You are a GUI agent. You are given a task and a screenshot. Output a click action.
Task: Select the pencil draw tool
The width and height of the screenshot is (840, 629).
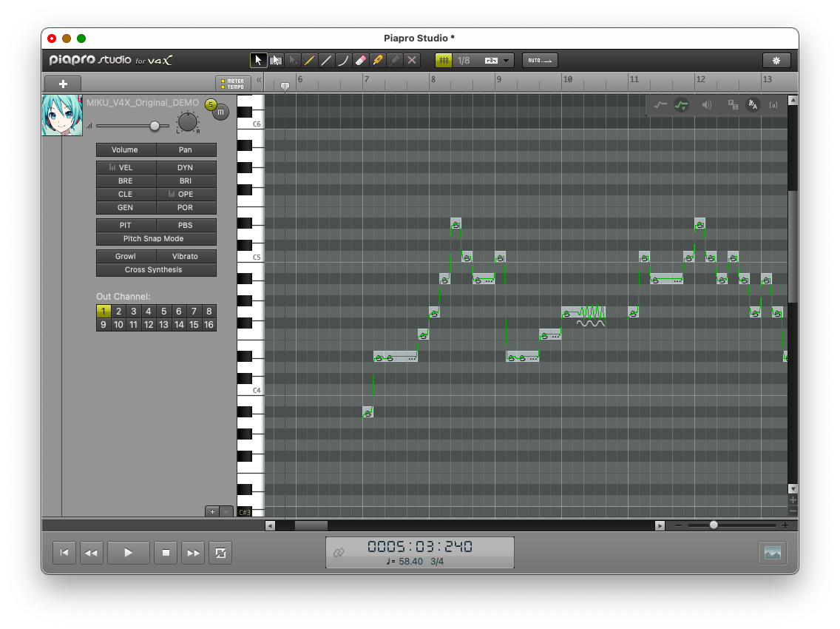(x=310, y=61)
